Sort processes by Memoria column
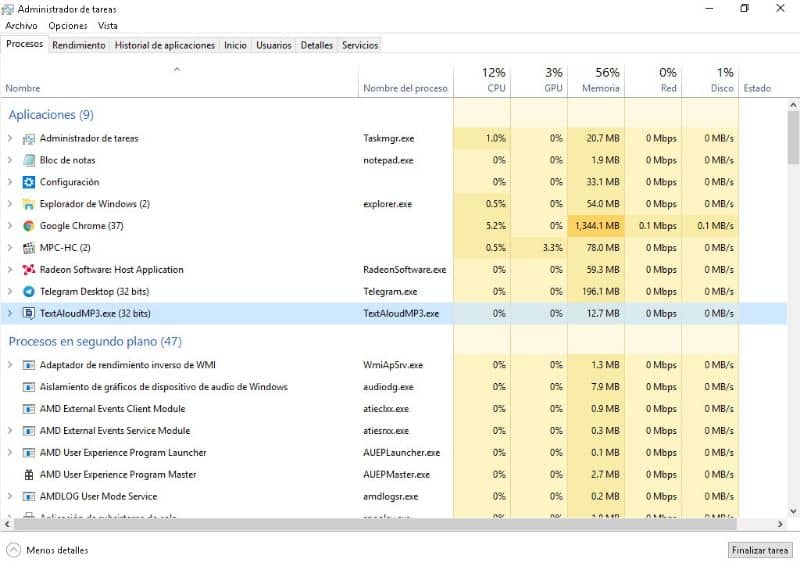Viewport: 800px width, 566px height. coord(600,80)
